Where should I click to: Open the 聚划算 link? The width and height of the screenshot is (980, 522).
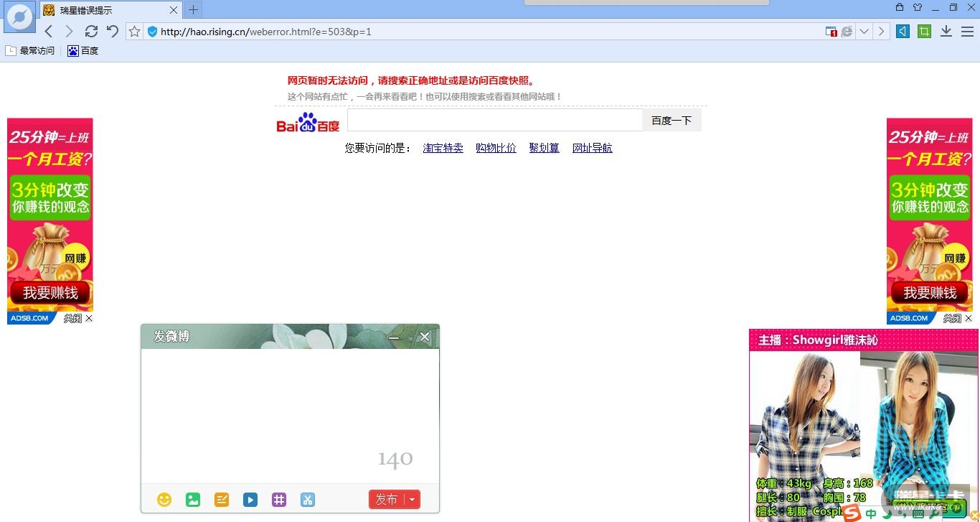click(x=544, y=148)
